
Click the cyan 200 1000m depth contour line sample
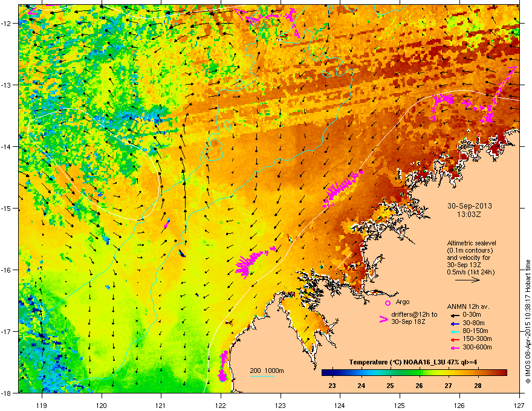[x=262, y=376]
